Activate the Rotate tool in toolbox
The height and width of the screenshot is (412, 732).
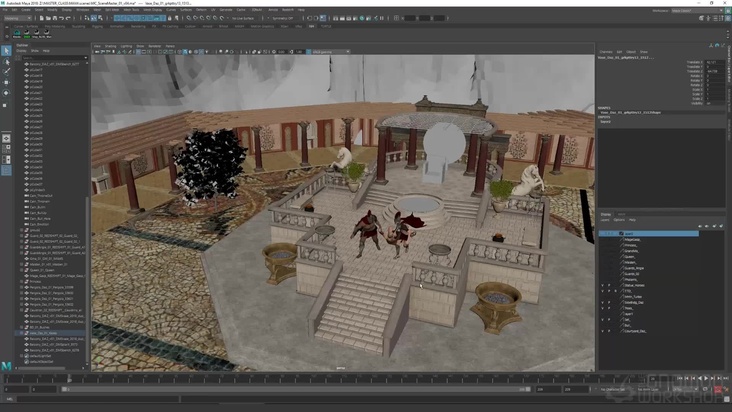pyautogui.click(x=6, y=93)
